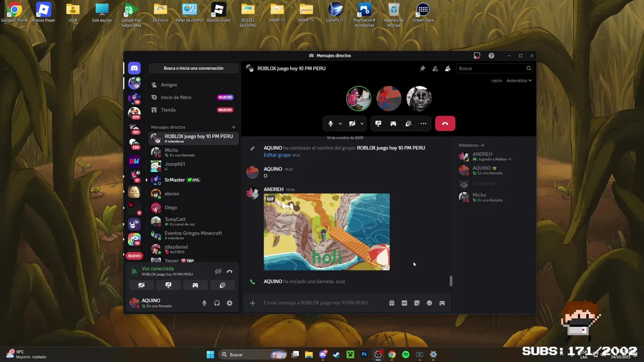644x362 pixels.
Task: Open more call options menu
Action: click(424, 124)
